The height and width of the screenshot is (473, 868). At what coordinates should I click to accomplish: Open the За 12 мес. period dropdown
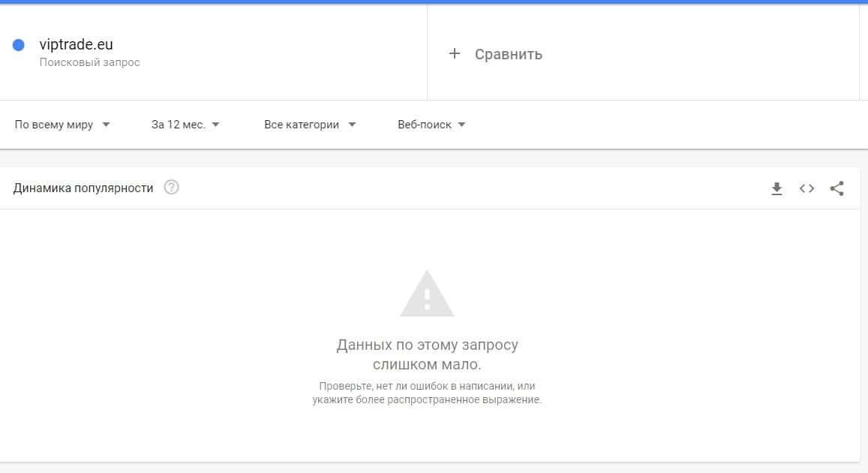click(185, 125)
